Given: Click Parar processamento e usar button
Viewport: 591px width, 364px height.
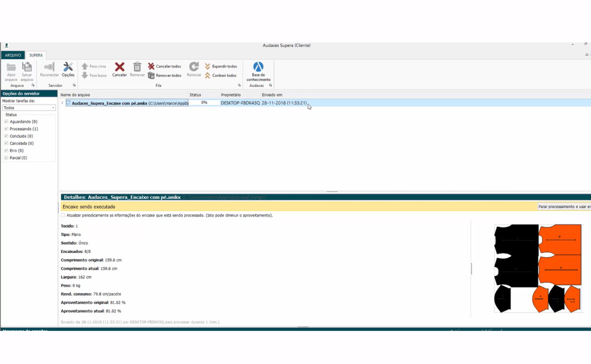Looking at the screenshot, I should point(564,207).
